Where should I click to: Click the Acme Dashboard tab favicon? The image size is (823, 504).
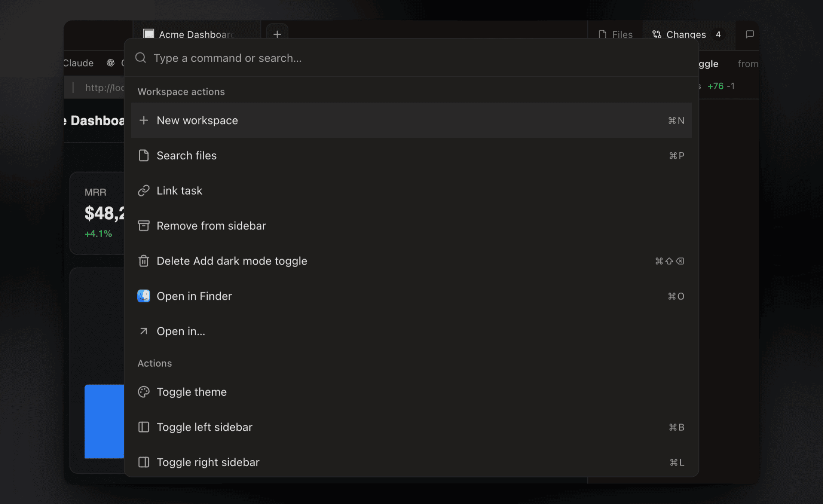(149, 34)
